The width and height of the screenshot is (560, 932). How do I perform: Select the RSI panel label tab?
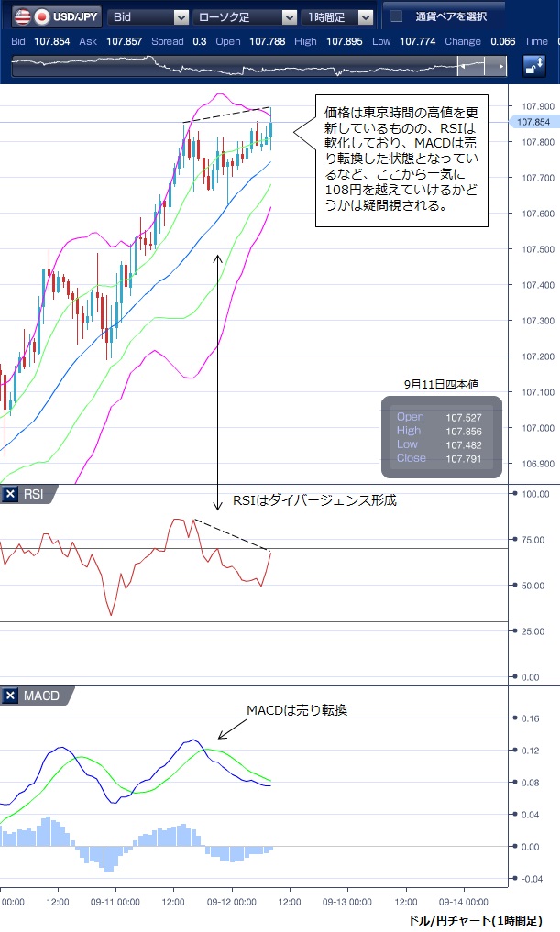pyautogui.click(x=35, y=495)
